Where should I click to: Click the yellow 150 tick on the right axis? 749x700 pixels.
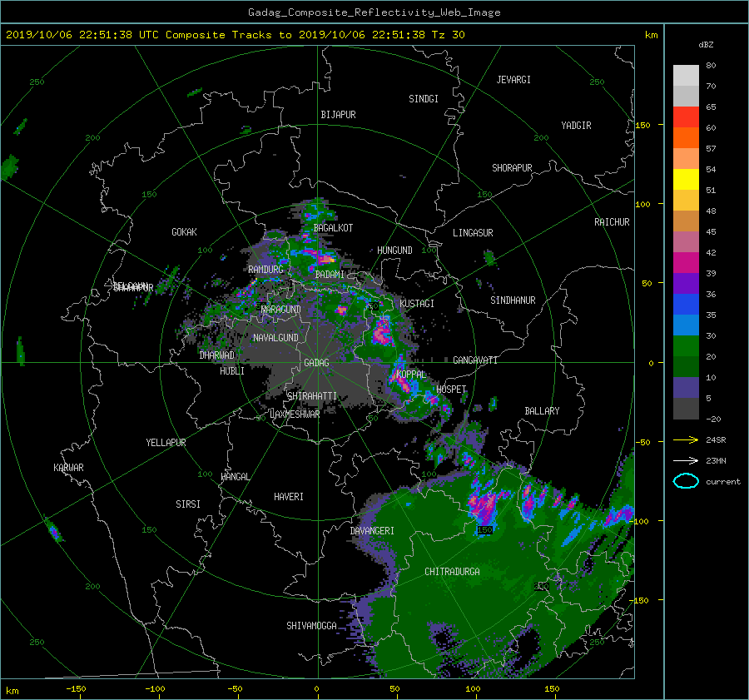[643, 125]
